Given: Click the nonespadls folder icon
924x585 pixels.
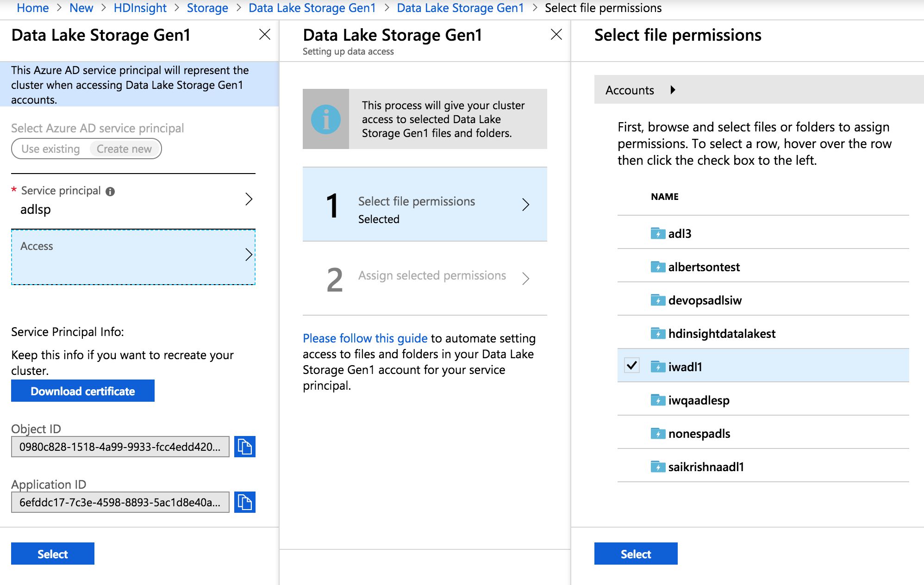Looking at the screenshot, I should pos(658,433).
